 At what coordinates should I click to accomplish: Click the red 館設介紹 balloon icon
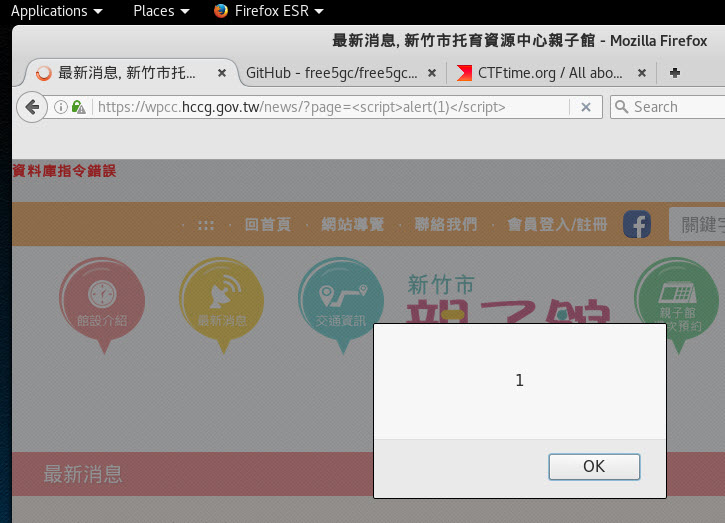(x=102, y=306)
